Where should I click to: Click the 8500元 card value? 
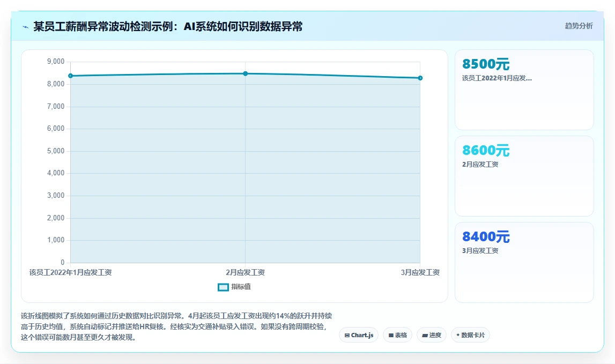pos(486,64)
